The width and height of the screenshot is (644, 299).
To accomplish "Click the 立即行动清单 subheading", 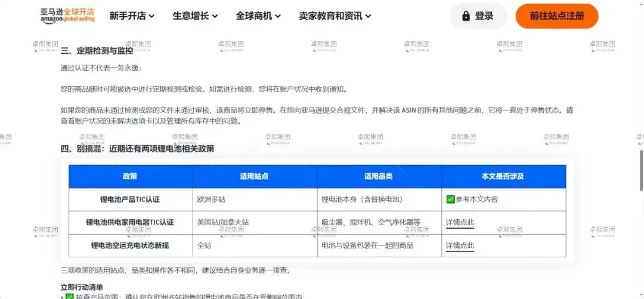I will [82, 286].
